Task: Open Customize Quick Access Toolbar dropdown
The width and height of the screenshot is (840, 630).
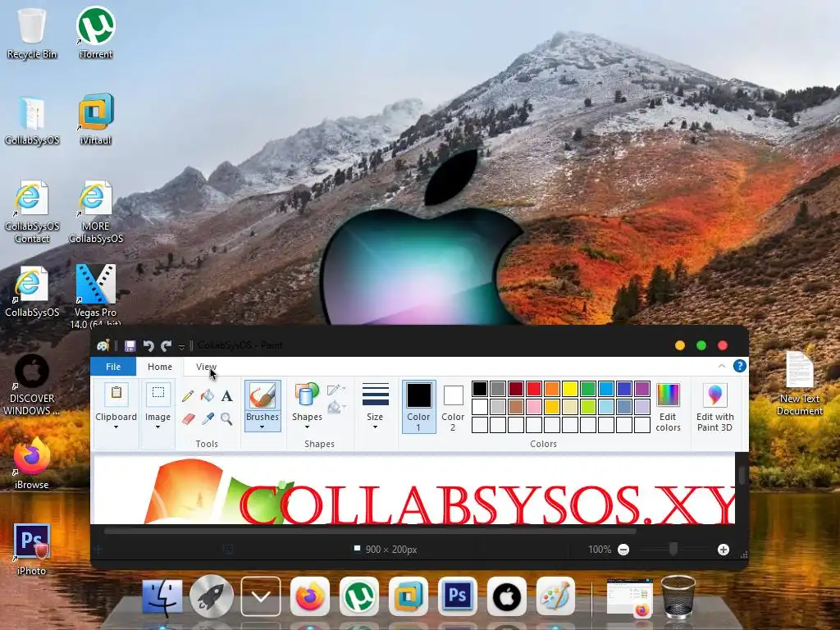Action: click(x=181, y=347)
